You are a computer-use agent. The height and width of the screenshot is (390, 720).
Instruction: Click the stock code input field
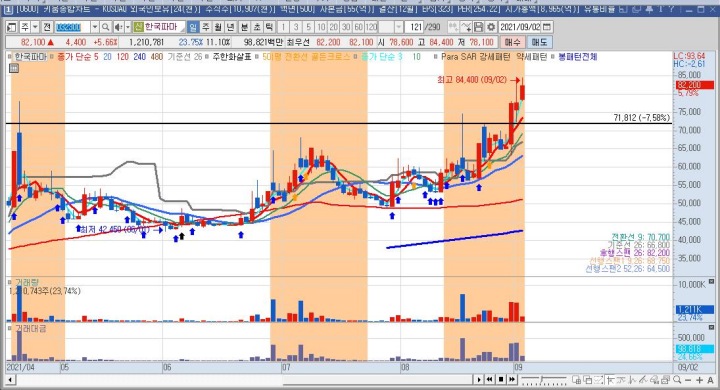(x=73, y=27)
